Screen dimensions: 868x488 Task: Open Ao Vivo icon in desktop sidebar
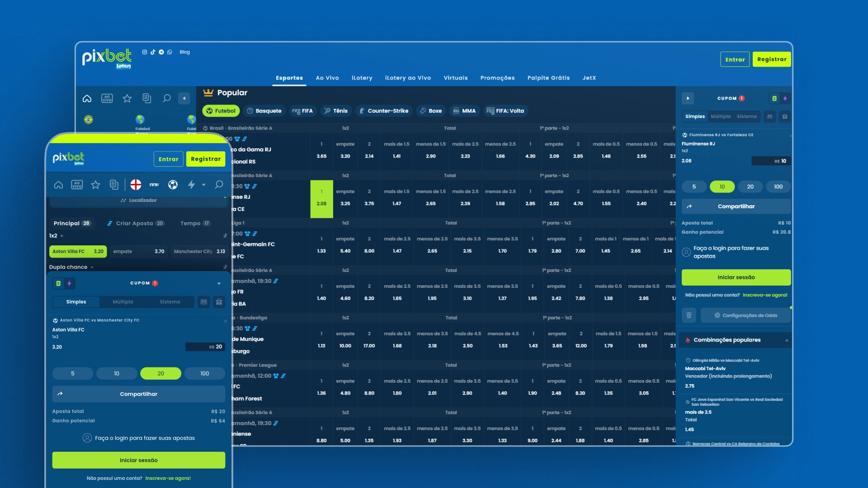pos(107,98)
